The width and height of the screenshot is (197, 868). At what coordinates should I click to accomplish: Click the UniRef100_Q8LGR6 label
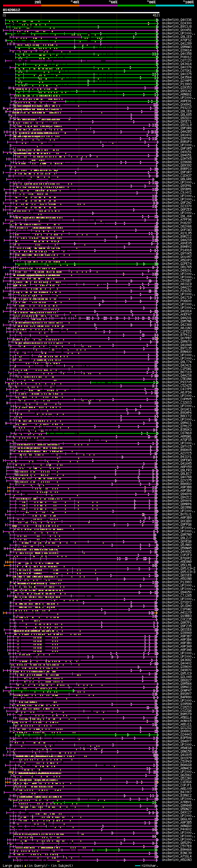point(177,179)
